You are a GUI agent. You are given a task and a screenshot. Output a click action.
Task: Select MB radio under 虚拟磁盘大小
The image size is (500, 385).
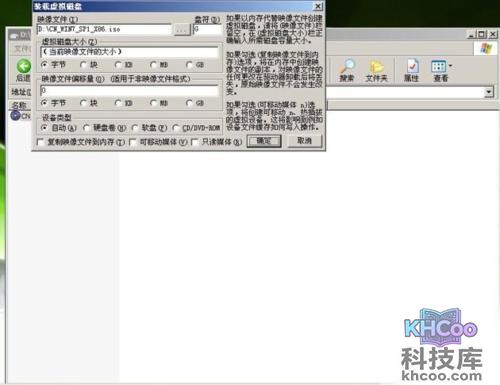point(153,64)
